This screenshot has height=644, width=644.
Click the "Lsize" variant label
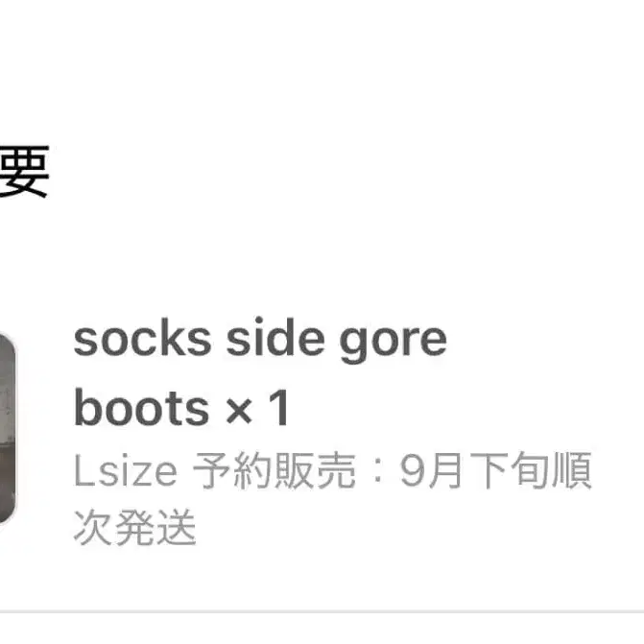[126, 470]
